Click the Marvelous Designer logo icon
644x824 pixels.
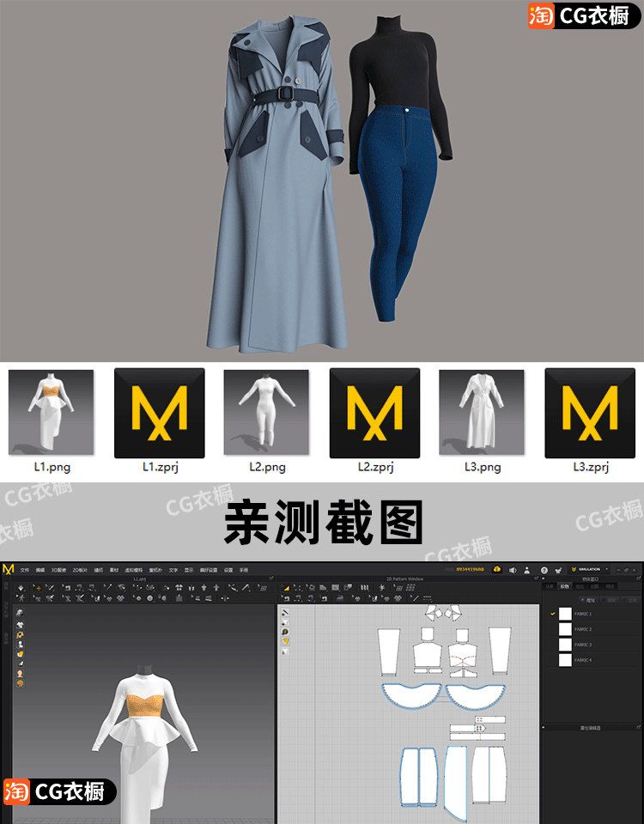click(x=9, y=569)
